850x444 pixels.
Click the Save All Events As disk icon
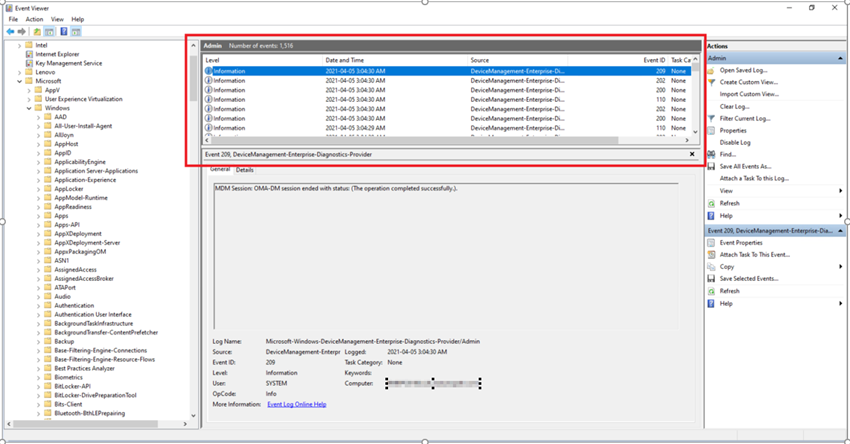[x=711, y=166]
